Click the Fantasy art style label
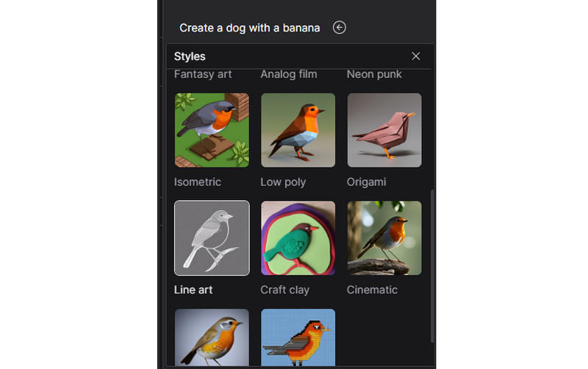This screenshot has height=369, width=588. click(x=203, y=74)
